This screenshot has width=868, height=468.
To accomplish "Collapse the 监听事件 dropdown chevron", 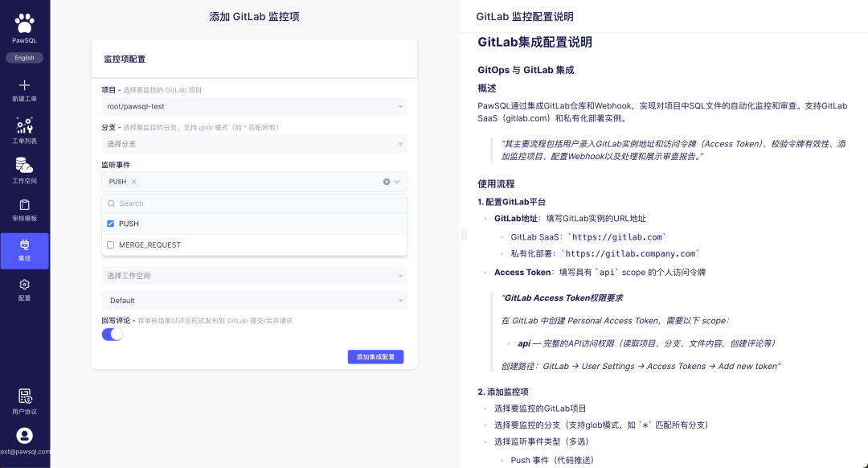I will pos(397,182).
